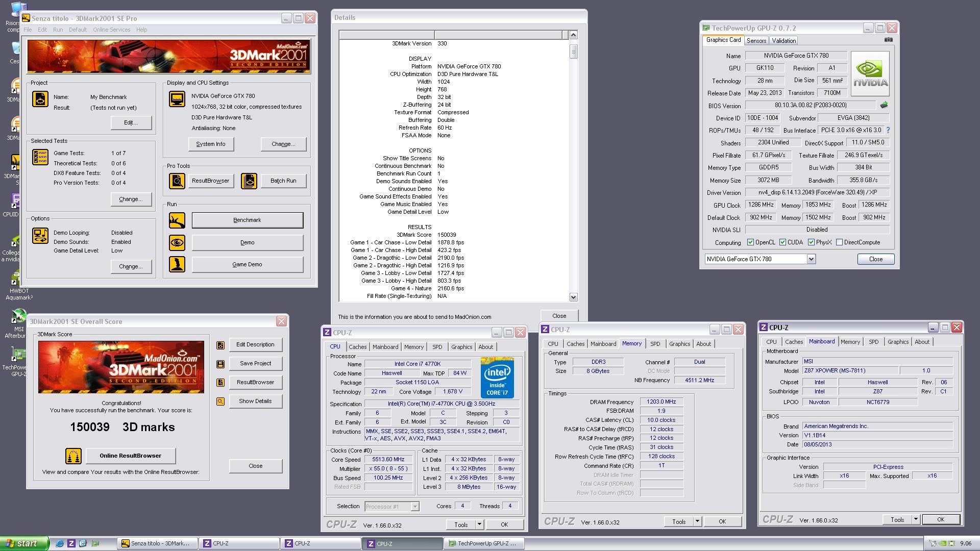Image resolution: width=980 pixels, height=551 pixels.
Task: Click the Demo eye icon
Action: (177, 242)
